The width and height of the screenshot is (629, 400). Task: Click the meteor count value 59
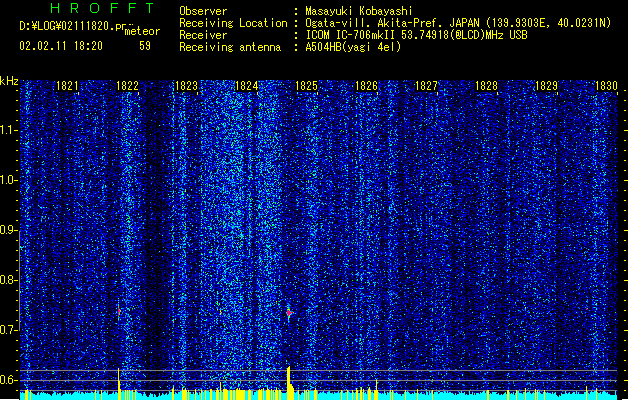coord(145,46)
